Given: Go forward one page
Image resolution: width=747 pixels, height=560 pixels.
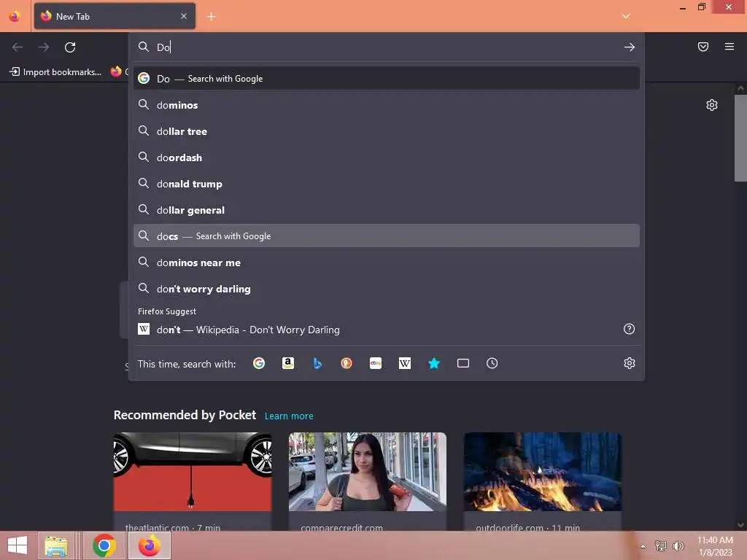Looking at the screenshot, I should coord(44,47).
